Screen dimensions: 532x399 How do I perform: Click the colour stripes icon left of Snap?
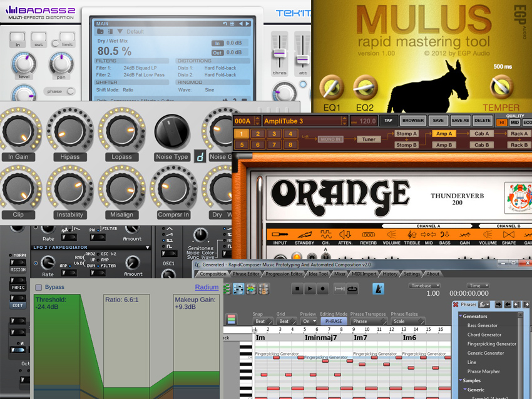coord(232,320)
